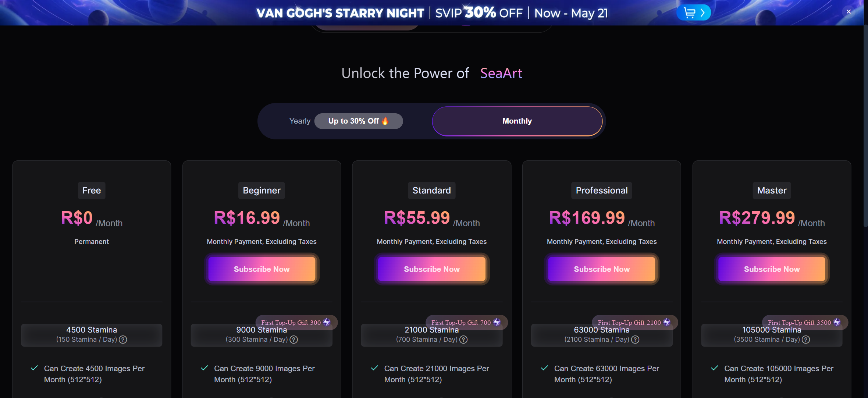Viewport: 868px width, 398px height.
Task: Click help icon beside 2100 Stamina / Day
Action: pyautogui.click(x=635, y=340)
